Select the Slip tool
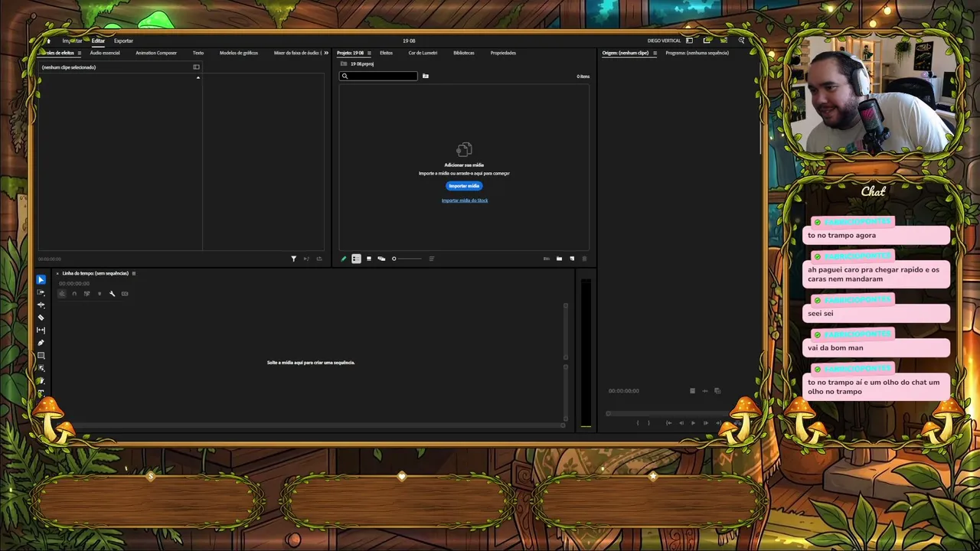The image size is (980, 551). point(41,330)
